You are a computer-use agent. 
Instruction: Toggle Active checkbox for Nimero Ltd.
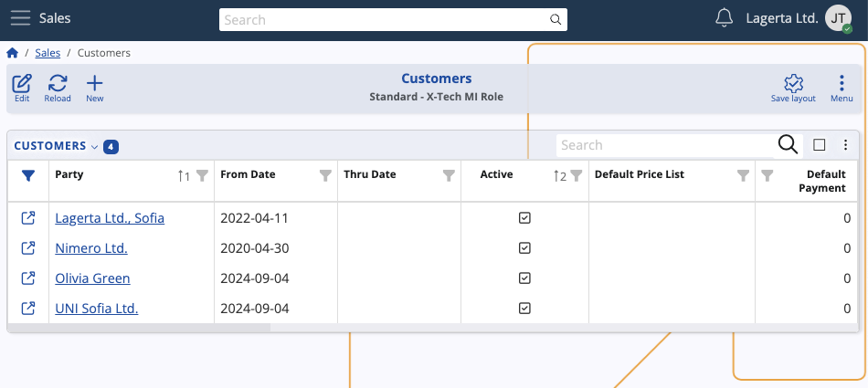coord(524,248)
